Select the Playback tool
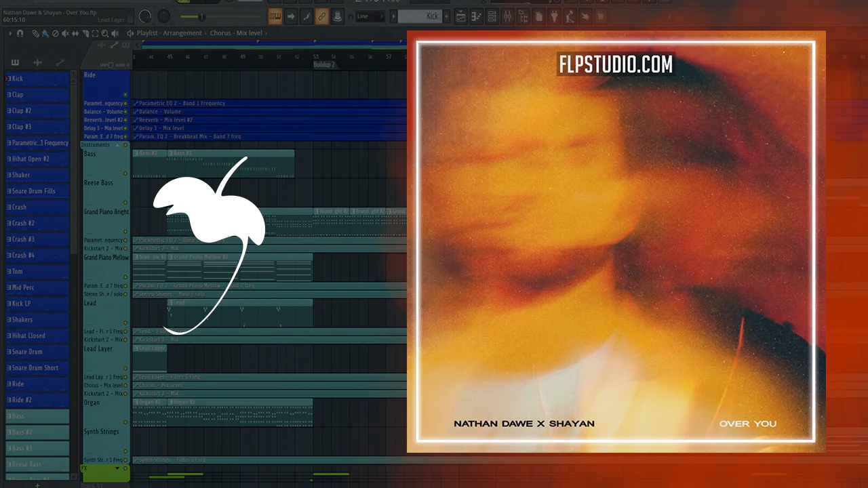The height and width of the screenshot is (488, 868). click(x=114, y=33)
